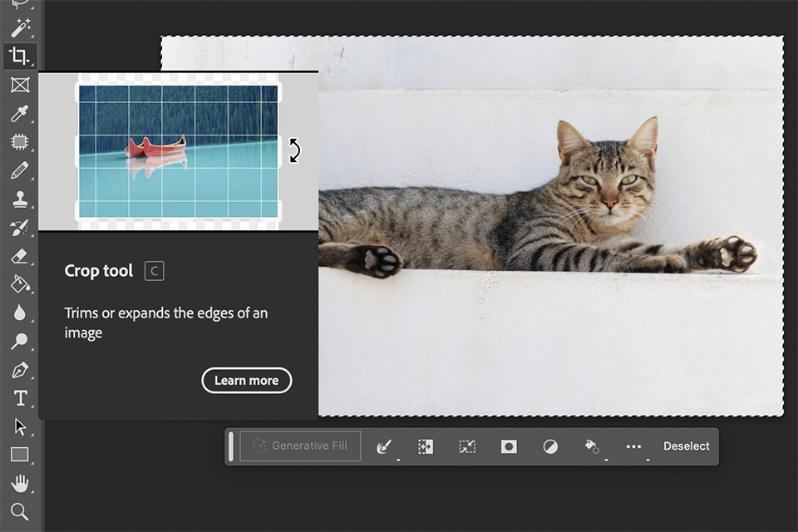Select the Paint Bucket tool

tap(21, 283)
